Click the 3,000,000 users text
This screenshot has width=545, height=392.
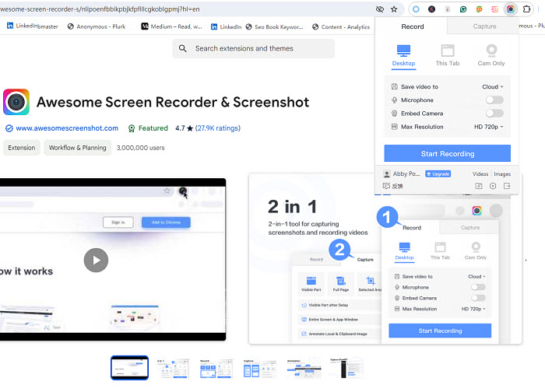point(140,148)
